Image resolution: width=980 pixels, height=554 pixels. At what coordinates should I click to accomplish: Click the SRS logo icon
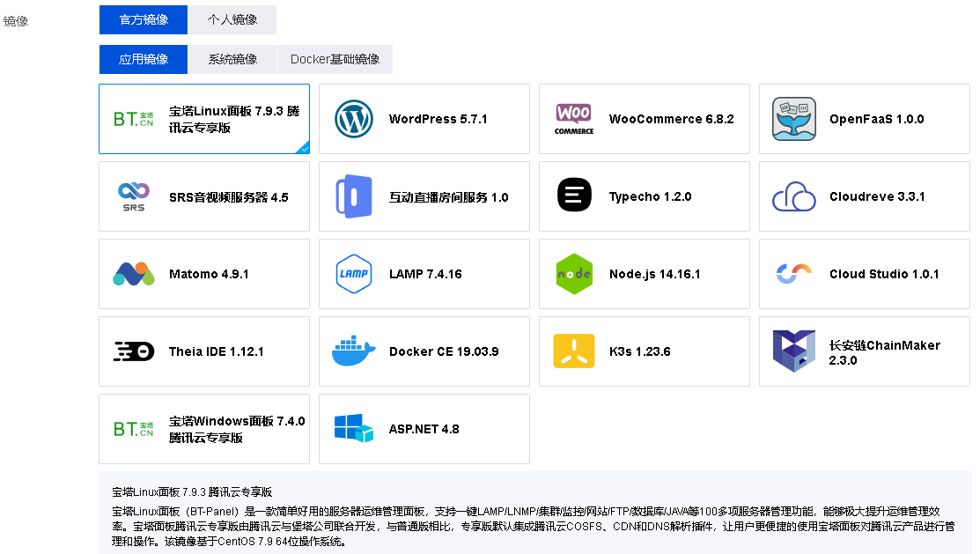point(134,196)
